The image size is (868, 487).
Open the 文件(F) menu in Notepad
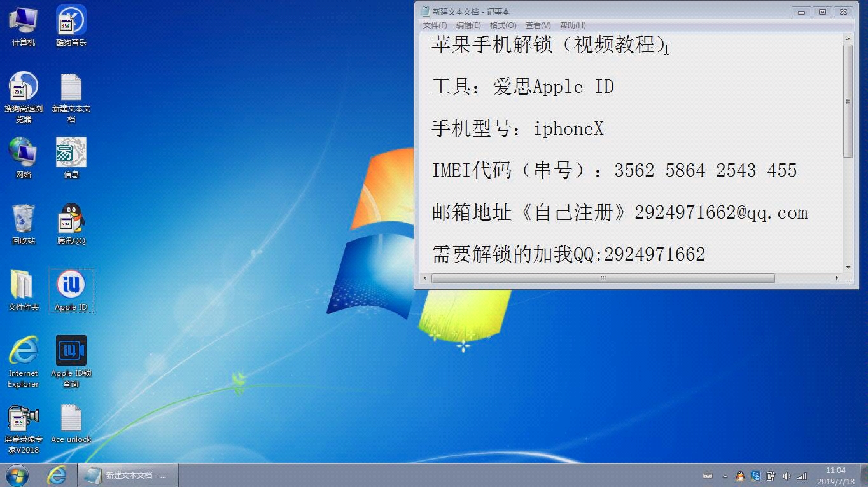point(435,25)
